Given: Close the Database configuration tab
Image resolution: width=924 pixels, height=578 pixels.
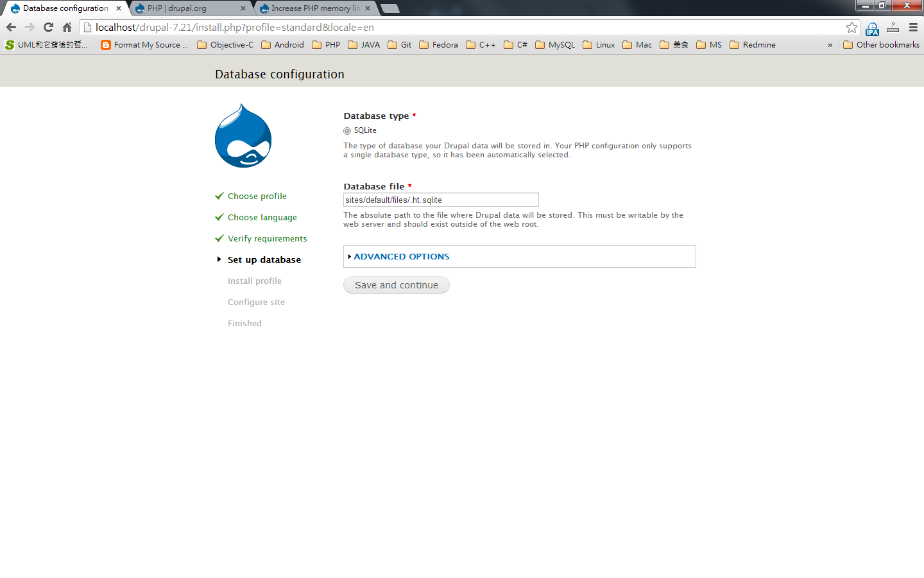Looking at the screenshot, I should [119, 8].
